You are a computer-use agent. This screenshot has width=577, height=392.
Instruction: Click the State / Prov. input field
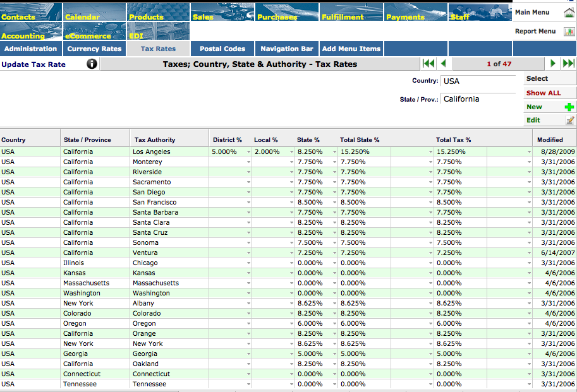click(x=478, y=99)
